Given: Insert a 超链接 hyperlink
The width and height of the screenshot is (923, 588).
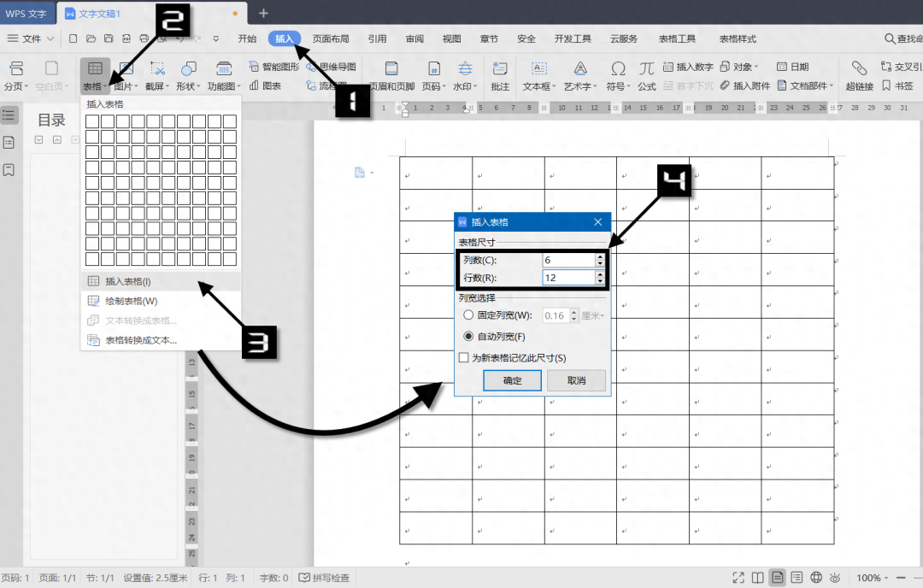Looking at the screenshot, I should tap(860, 68).
